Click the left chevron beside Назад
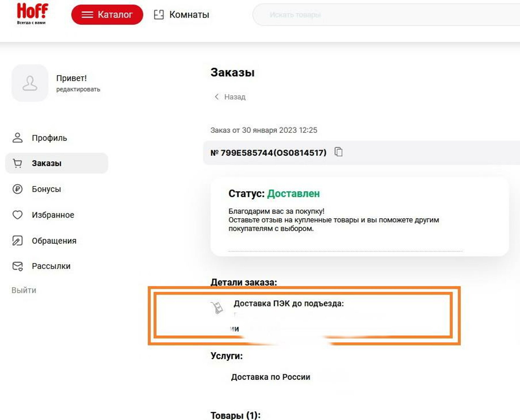520x420 pixels. click(217, 97)
